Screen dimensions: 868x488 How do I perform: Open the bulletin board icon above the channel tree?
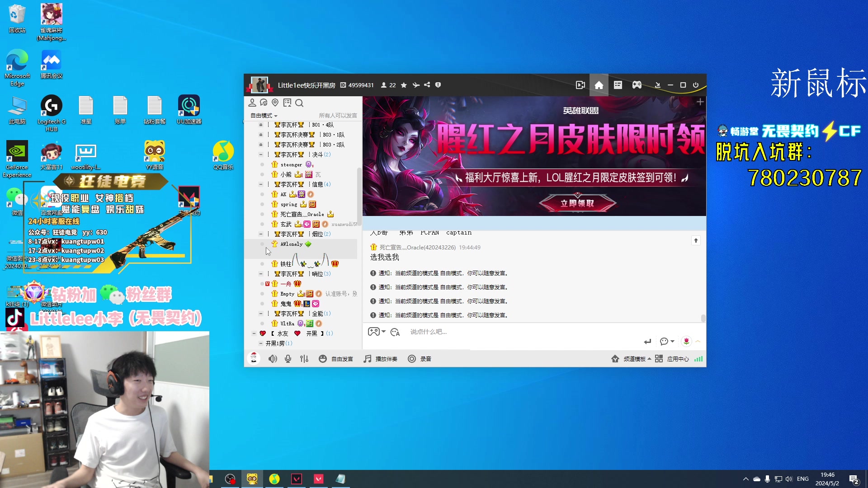click(x=287, y=103)
